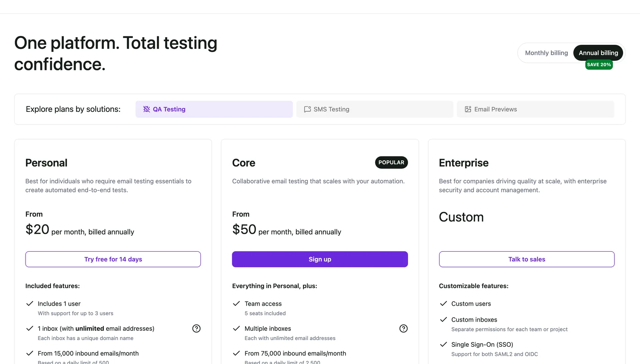Click the QA Testing bug icon
This screenshot has width=640, height=364.
coord(146,109)
